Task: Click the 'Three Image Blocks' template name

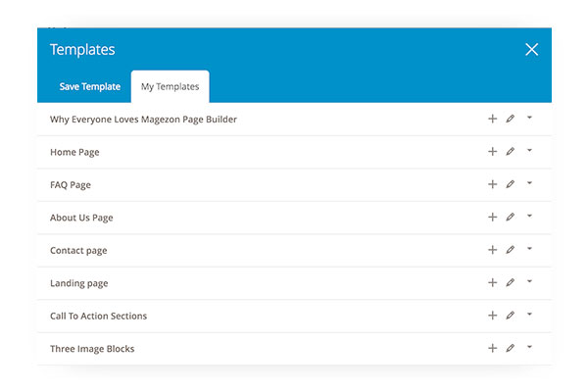Action: tap(92, 349)
